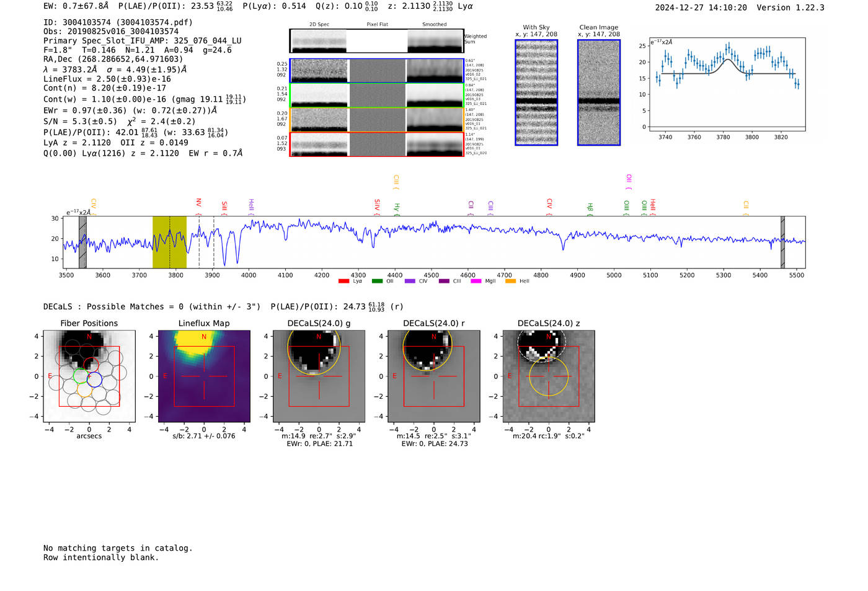Click the No matching targets in catalog text
The image size is (868, 591).
pyautogui.click(x=118, y=548)
